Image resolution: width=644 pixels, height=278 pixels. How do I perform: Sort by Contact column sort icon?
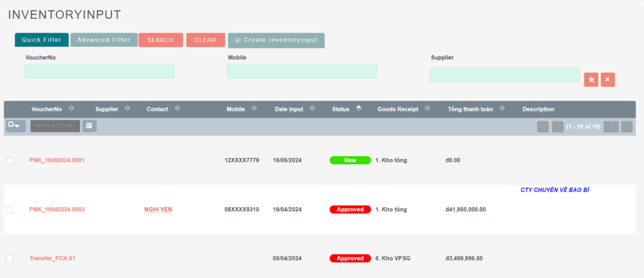point(177,108)
